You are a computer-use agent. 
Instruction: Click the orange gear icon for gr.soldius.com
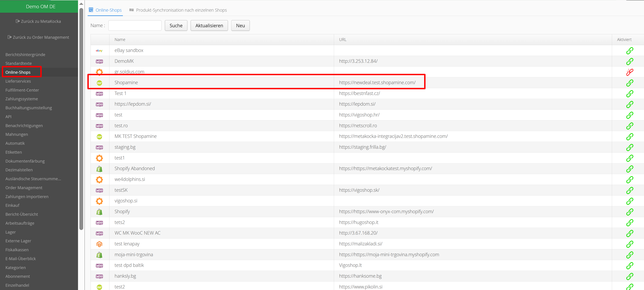[x=99, y=72]
